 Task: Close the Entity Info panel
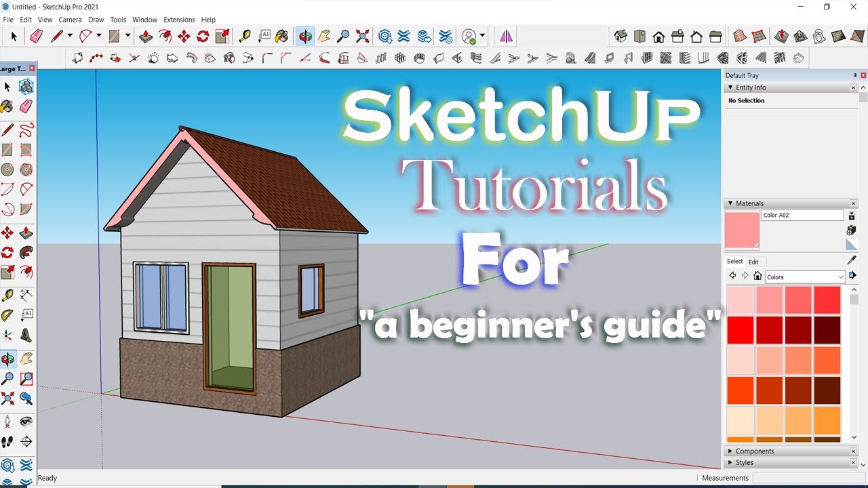point(853,87)
